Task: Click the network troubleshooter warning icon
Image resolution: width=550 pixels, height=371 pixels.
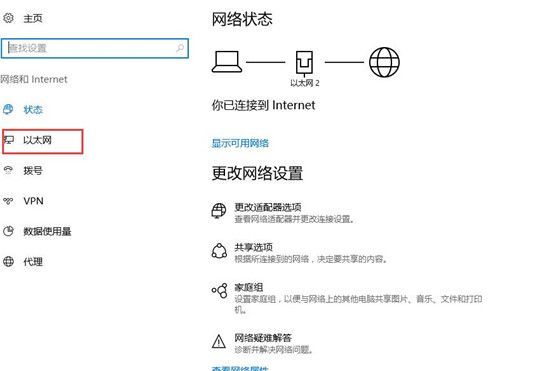Action: point(219,341)
